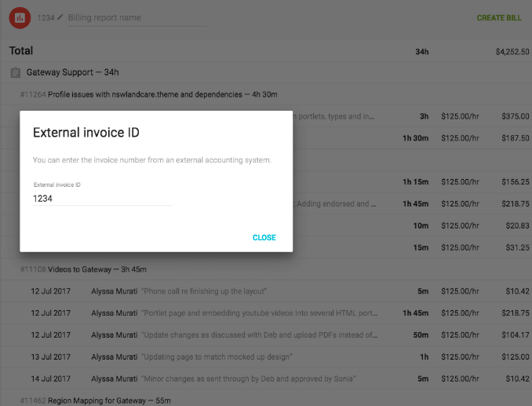Click the CREATE BILL button
The height and width of the screenshot is (406, 532).
(x=499, y=17)
